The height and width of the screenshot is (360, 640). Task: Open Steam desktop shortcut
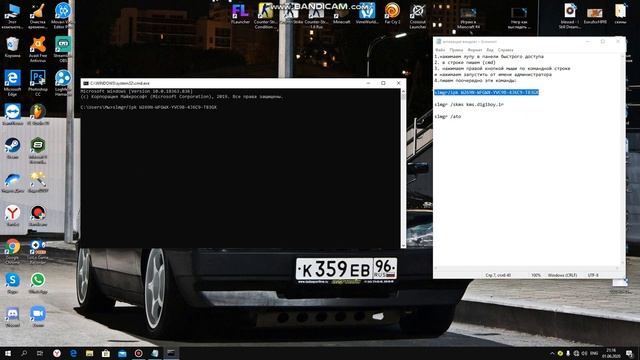click(x=12, y=148)
